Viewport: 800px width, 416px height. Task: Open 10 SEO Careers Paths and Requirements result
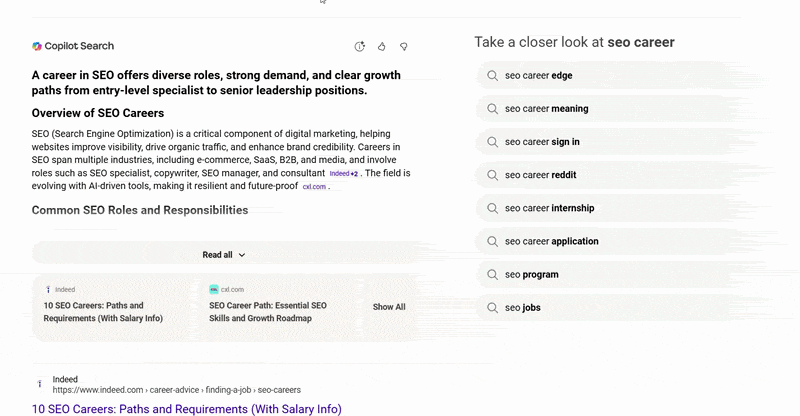click(187, 409)
